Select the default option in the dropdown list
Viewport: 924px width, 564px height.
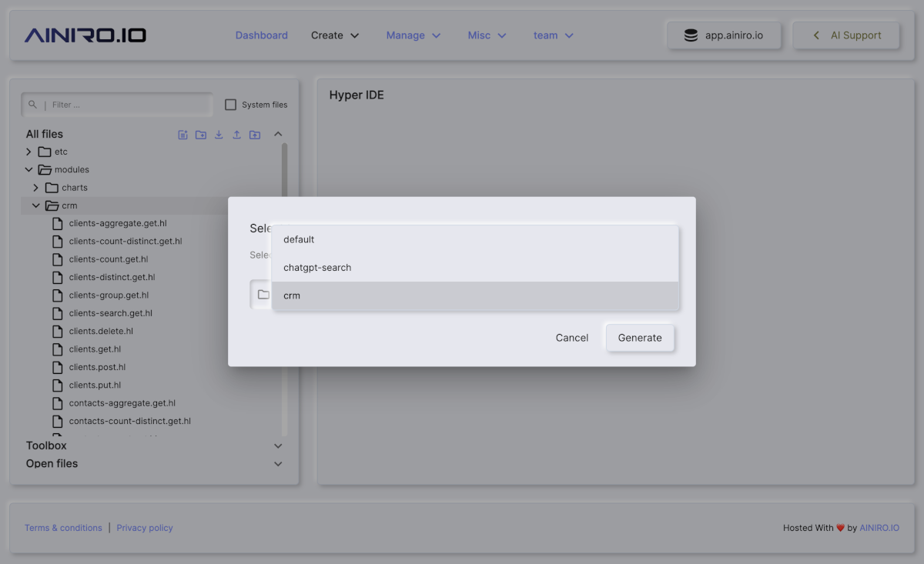475,239
